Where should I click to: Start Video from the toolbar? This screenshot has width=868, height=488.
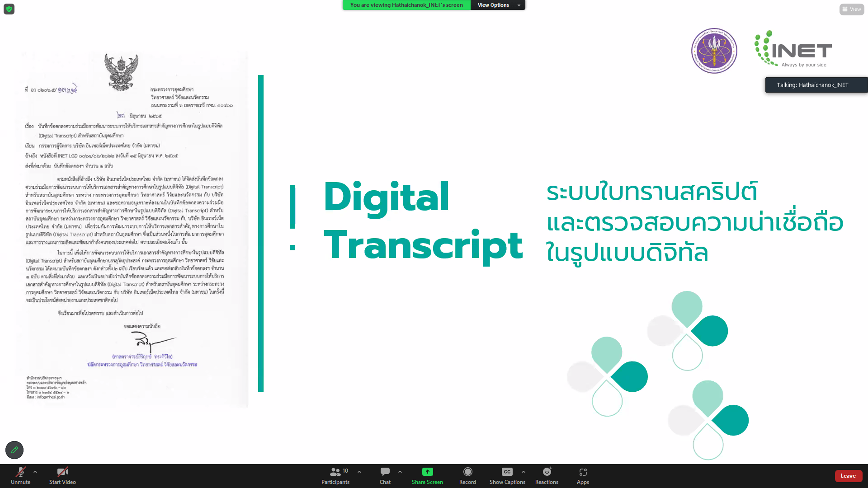(x=62, y=476)
